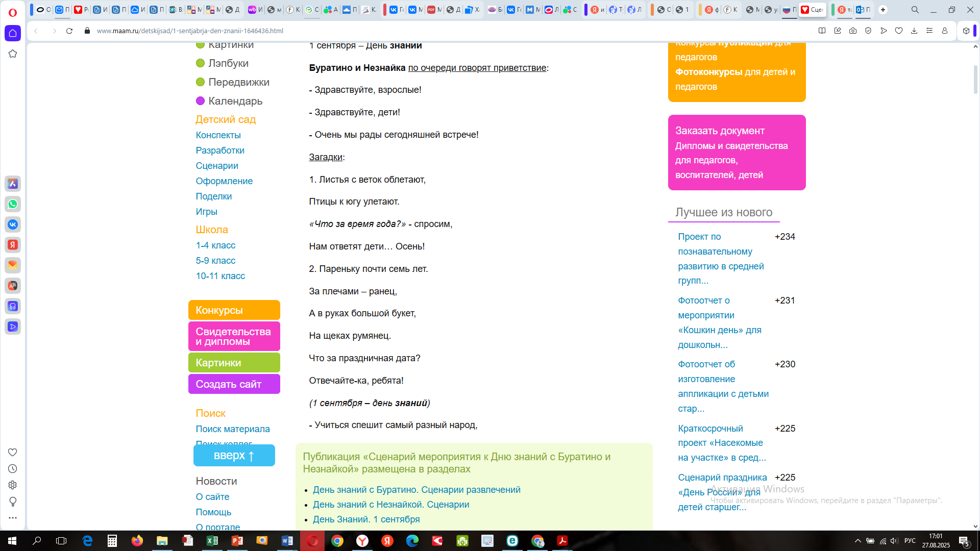Add page to bookmarks heart icon

(899, 31)
